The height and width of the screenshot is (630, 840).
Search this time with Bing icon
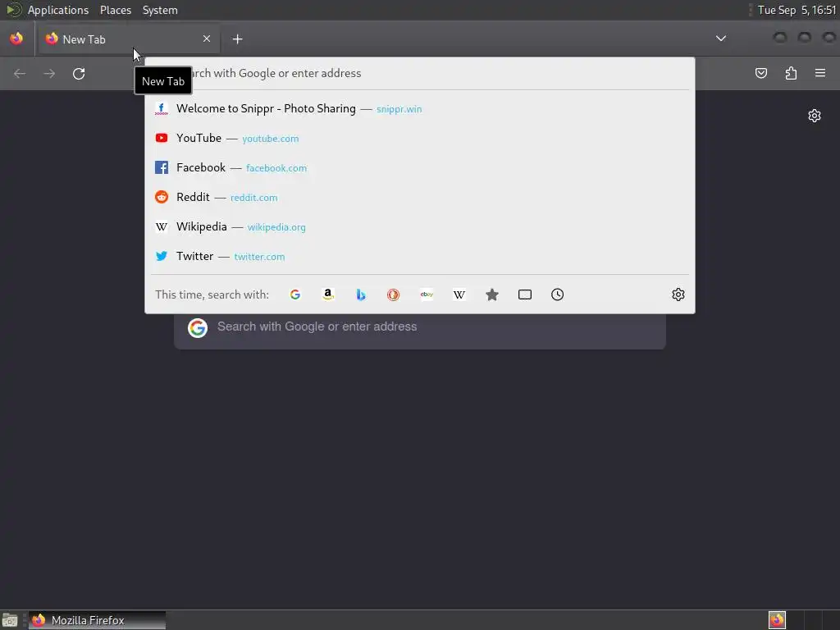pyautogui.click(x=361, y=294)
